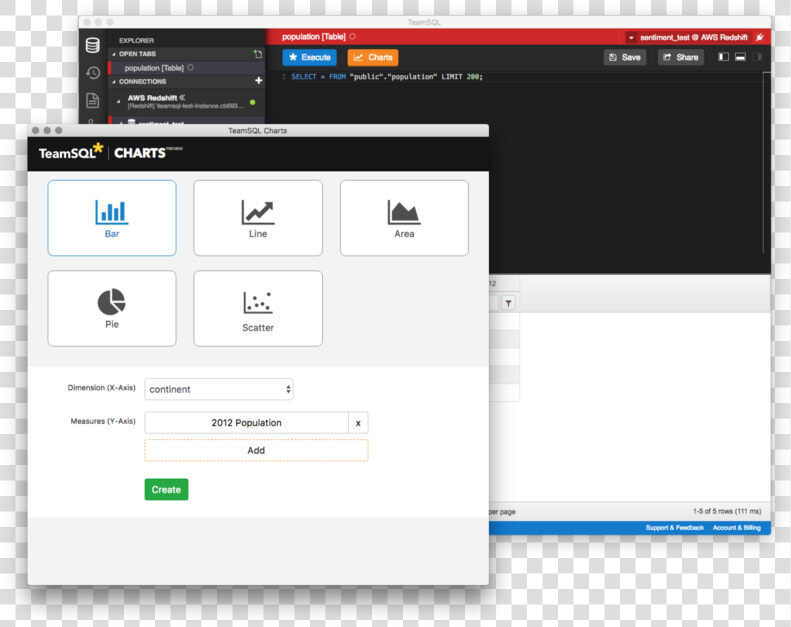This screenshot has width=791, height=627.
Task: Toggle the right panel layout icon
Action: pyautogui.click(x=757, y=57)
